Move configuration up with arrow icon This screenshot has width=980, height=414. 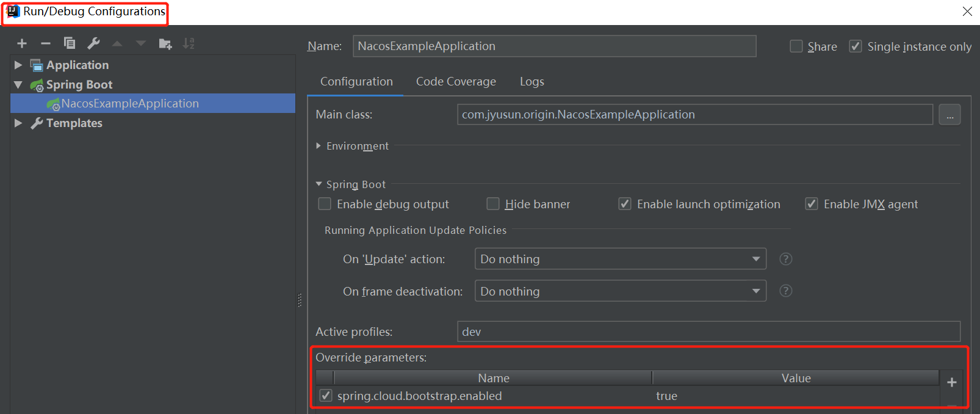117,43
